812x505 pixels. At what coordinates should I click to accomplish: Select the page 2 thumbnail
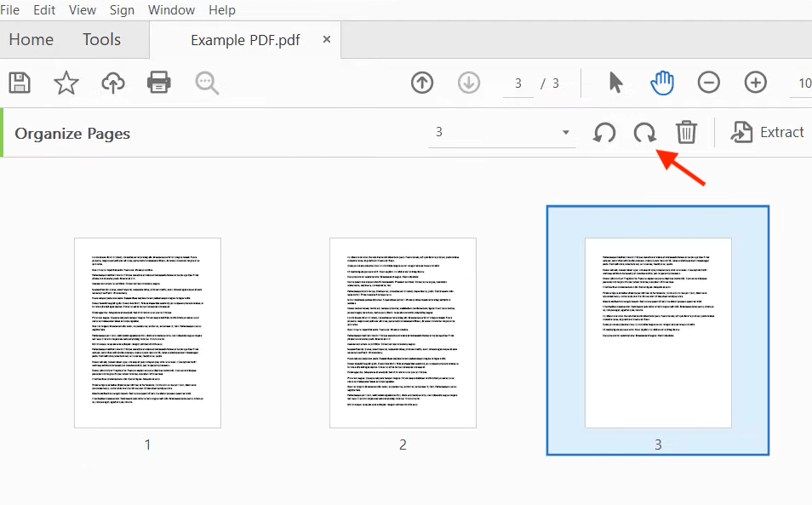tap(403, 332)
